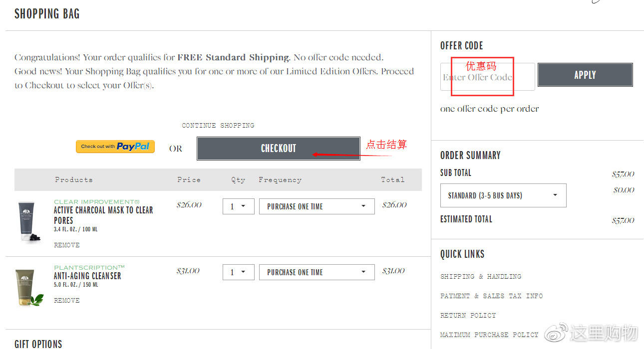Apply the offer code

click(x=585, y=75)
